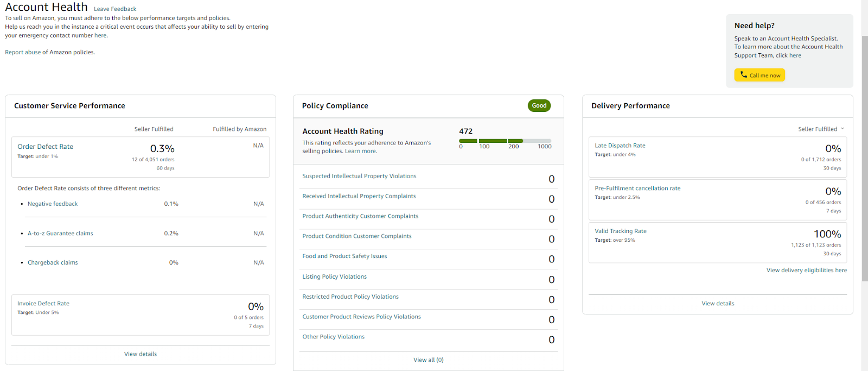This screenshot has width=868, height=371.
Task: Click the Report abuse link
Action: 23,52
